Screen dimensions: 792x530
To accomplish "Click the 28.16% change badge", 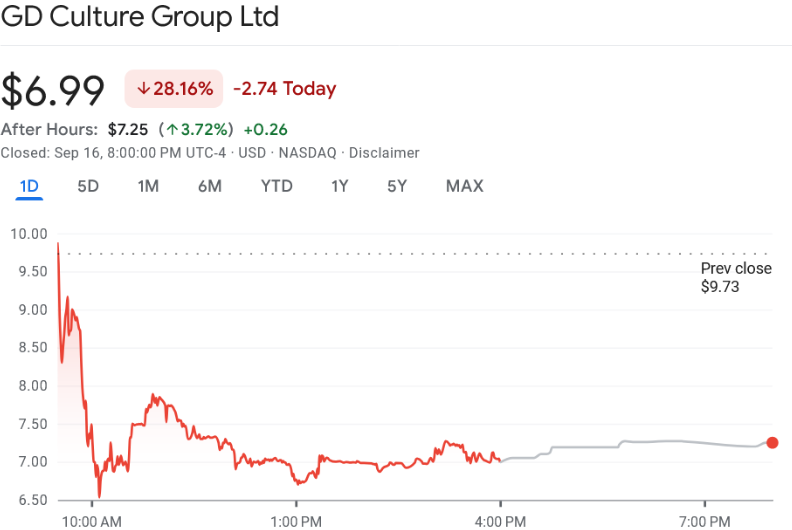I will tap(174, 89).
